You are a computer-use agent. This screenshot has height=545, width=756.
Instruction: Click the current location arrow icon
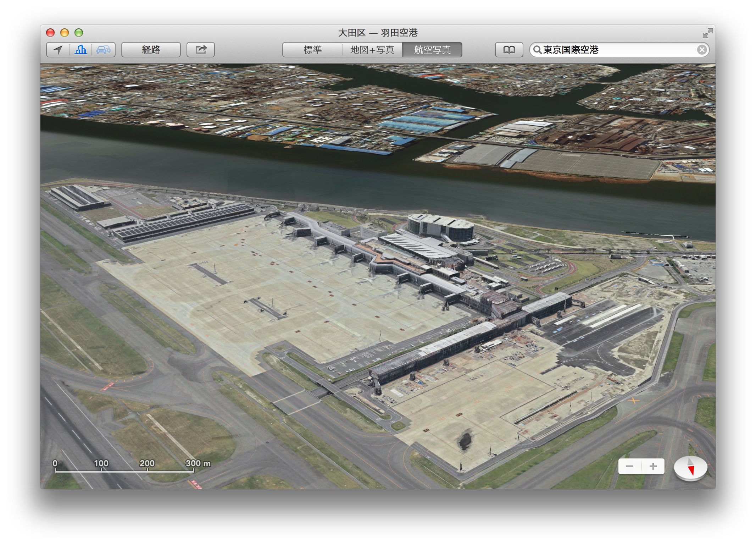pos(58,50)
